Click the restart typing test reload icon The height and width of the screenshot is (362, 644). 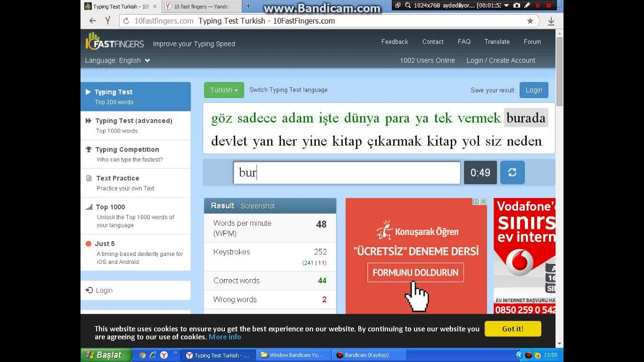point(512,172)
